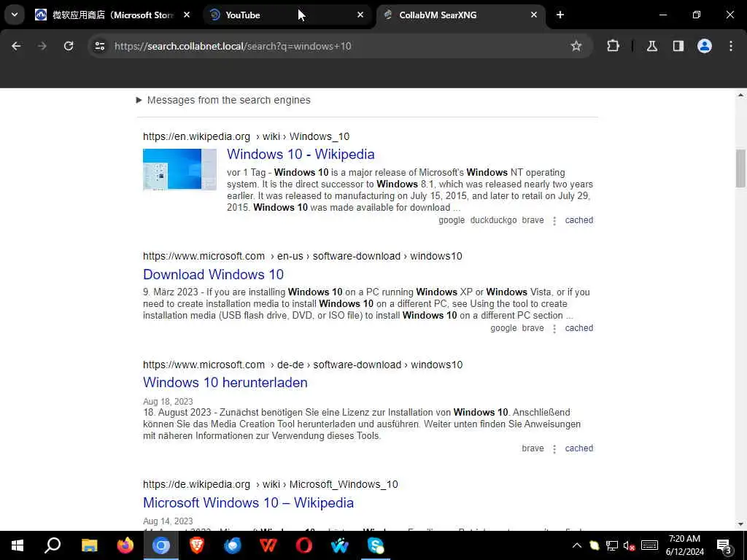The image size is (747, 560).
Task: Click the active Chromium taskbar icon
Action: [161, 545]
